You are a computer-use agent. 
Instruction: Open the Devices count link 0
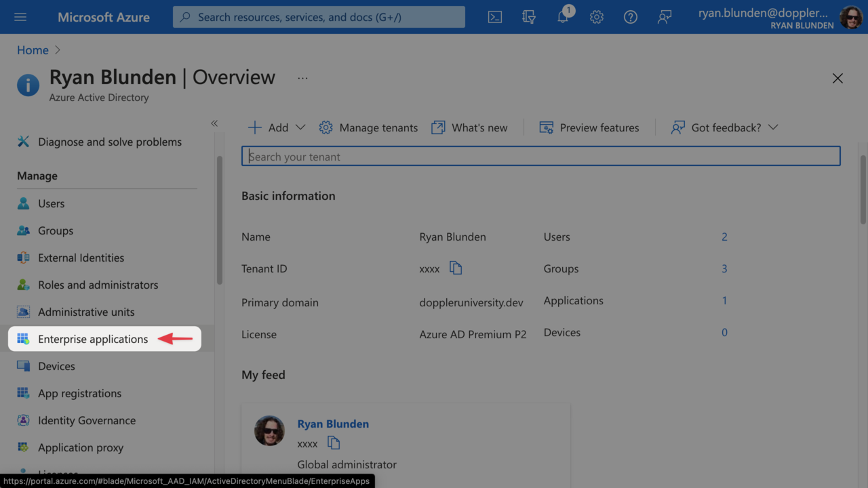(724, 332)
